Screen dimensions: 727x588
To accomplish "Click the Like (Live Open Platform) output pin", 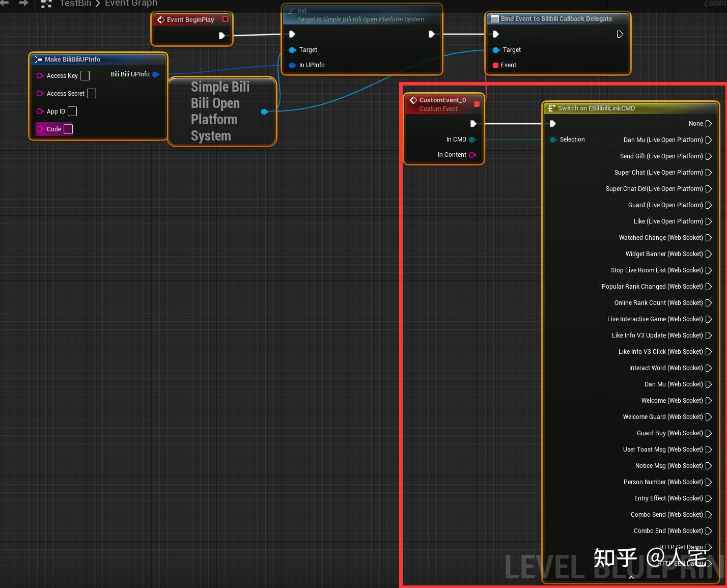I will click(709, 221).
